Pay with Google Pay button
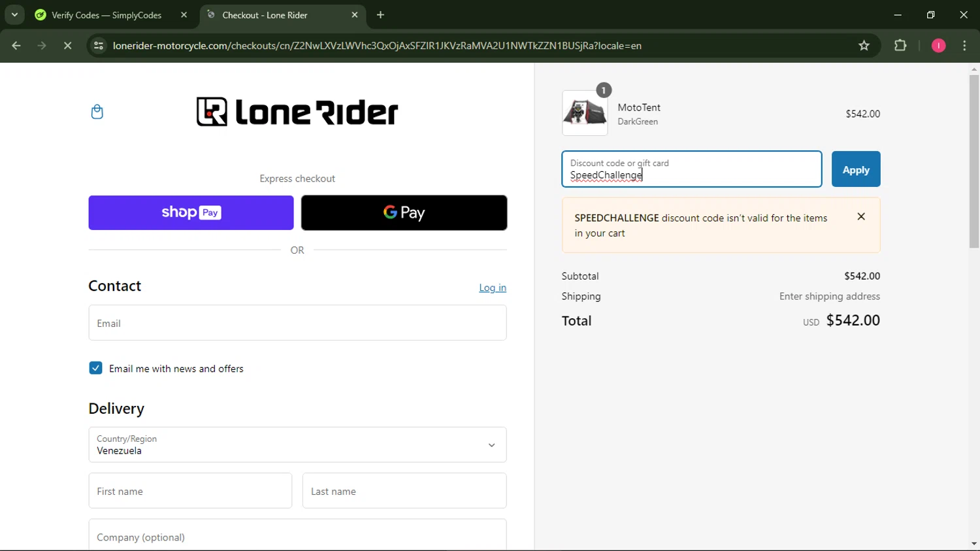The width and height of the screenshot is (980, 551). point(404,212)
